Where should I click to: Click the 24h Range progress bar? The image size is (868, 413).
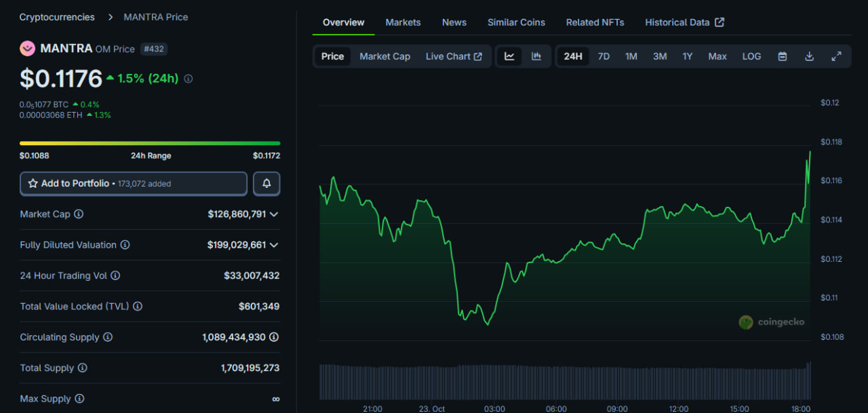pos(150,143)
